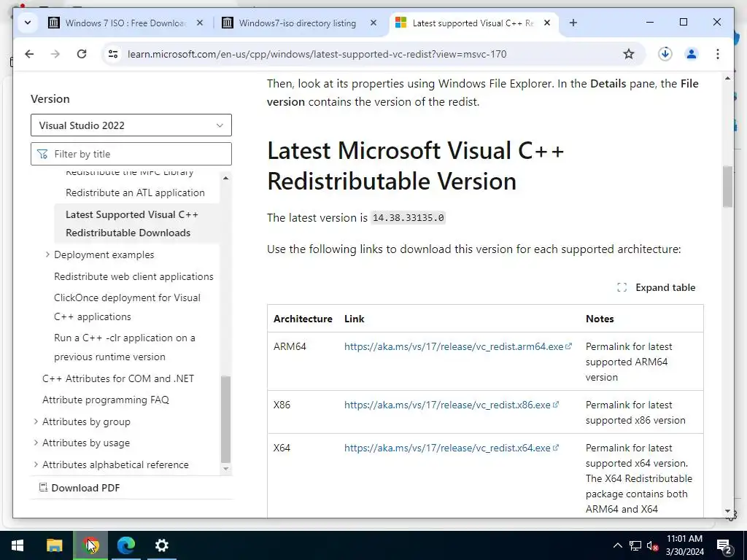Click sidebar tree scroll-up arrow
This screenshot has height=560, width=747.
[226, 178]
